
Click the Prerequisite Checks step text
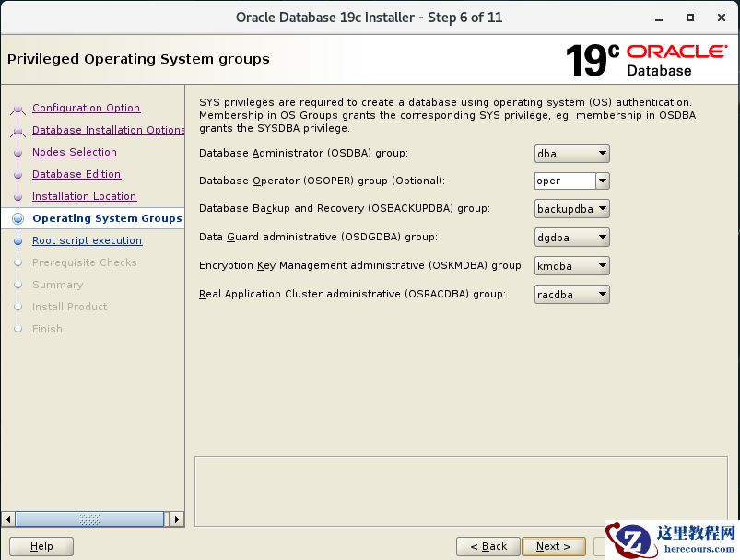tap(85, 262)
